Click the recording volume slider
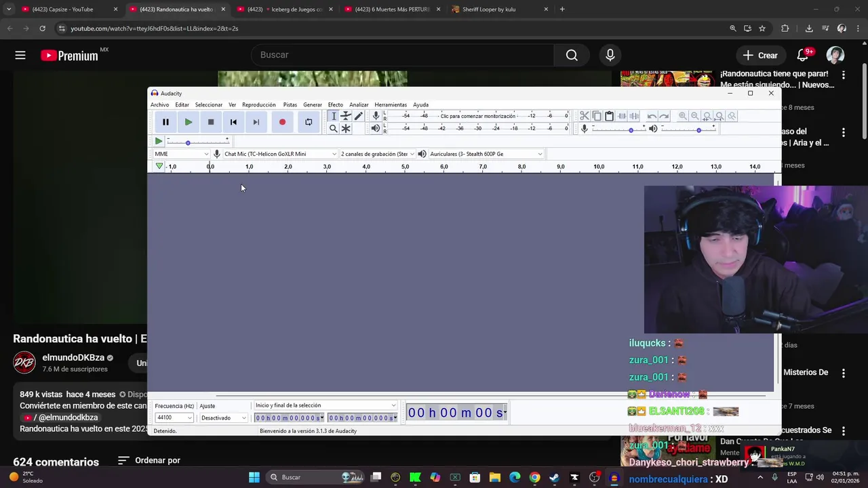 pyautogui.click(x=618, y=128)
